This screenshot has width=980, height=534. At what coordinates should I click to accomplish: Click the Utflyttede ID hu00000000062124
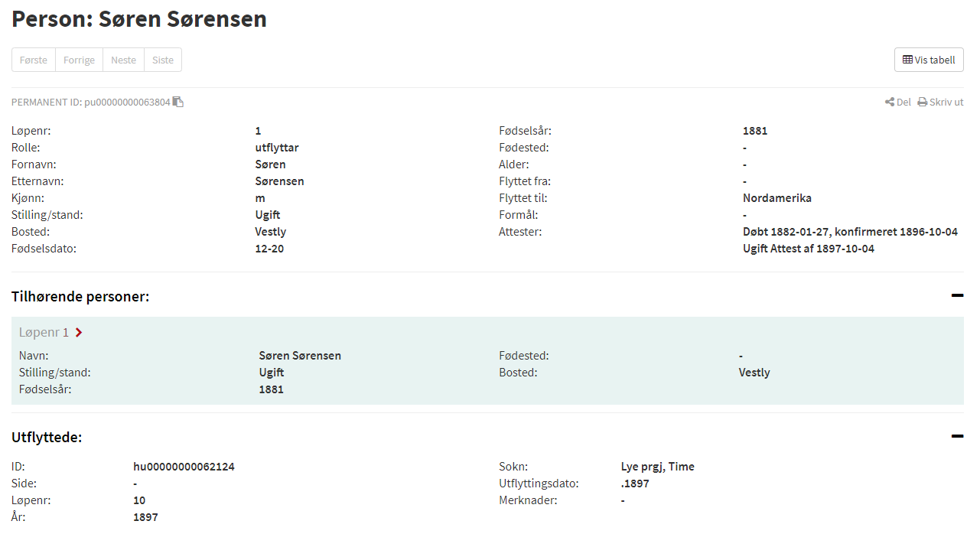pyautogui.click(x=184, y=466)
